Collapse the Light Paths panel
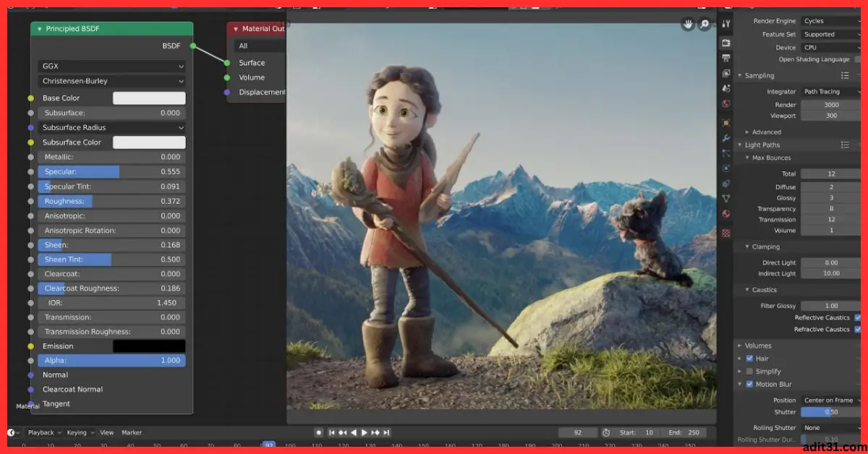The image size is (868, 454). click(x=740, y=145)
